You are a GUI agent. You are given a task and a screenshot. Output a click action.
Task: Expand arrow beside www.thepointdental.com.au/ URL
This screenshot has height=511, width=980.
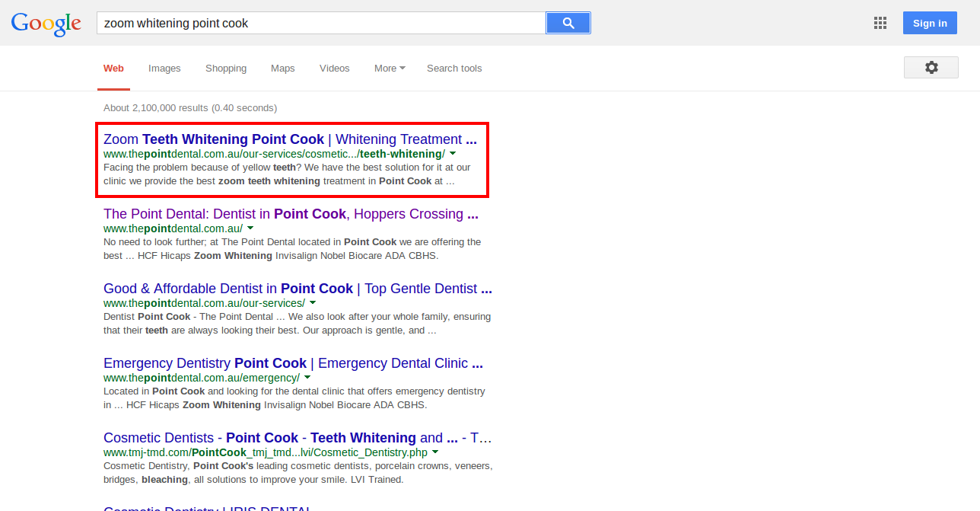pyautogui.click(x=250, y=228)
